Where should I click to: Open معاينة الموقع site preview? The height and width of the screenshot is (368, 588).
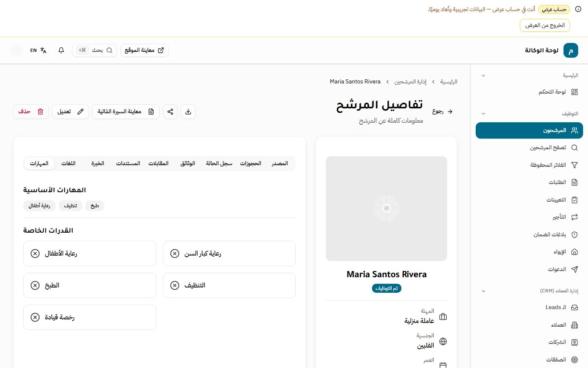[145, 50]
